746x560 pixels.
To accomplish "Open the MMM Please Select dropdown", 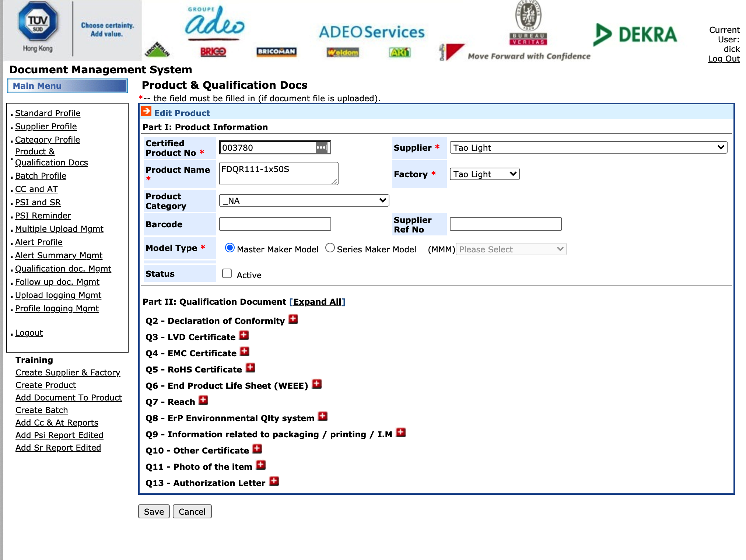I will point(511,249).
